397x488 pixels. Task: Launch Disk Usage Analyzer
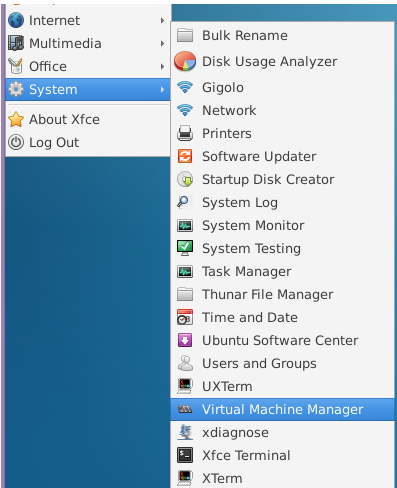click(283, 61)
